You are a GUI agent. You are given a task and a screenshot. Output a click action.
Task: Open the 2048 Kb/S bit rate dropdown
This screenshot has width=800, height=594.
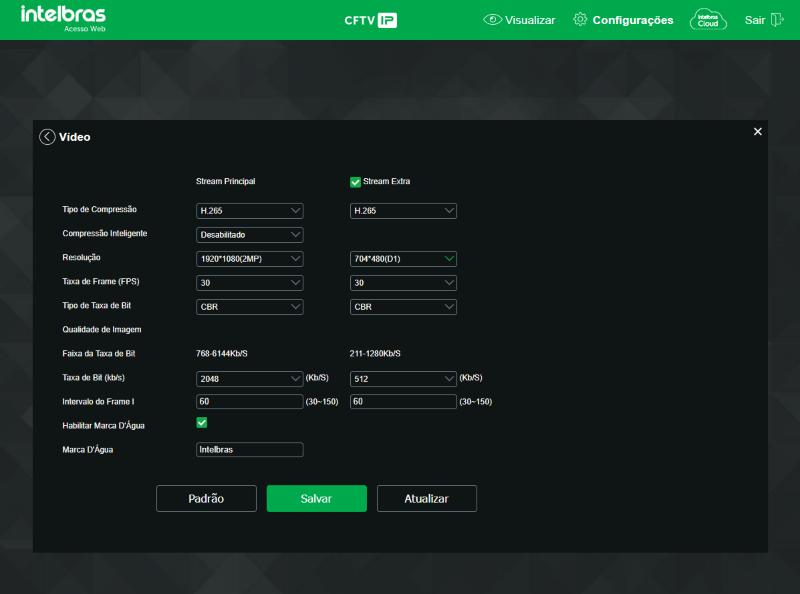(x=249, y=379)
